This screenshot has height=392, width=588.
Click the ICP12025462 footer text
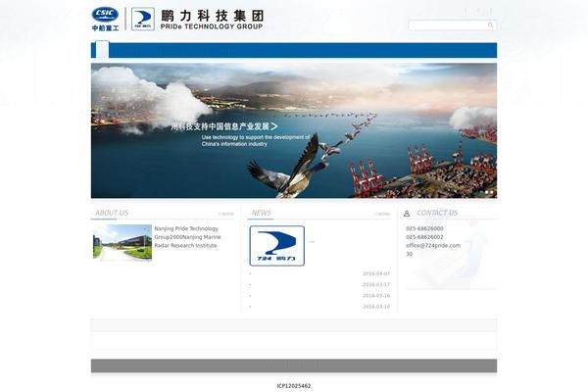[x=294, y=385]
